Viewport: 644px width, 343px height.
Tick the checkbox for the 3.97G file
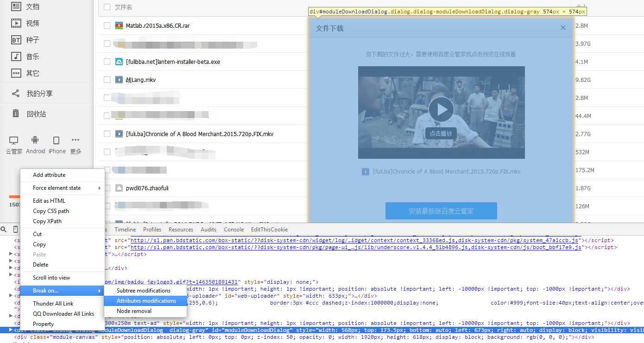click(107, 44)
